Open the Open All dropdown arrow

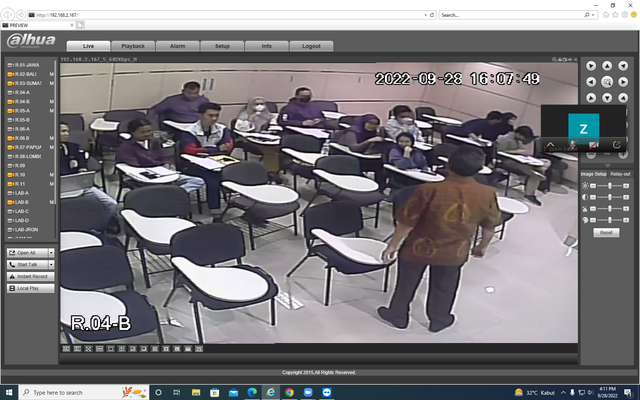[x=51, y=253]
